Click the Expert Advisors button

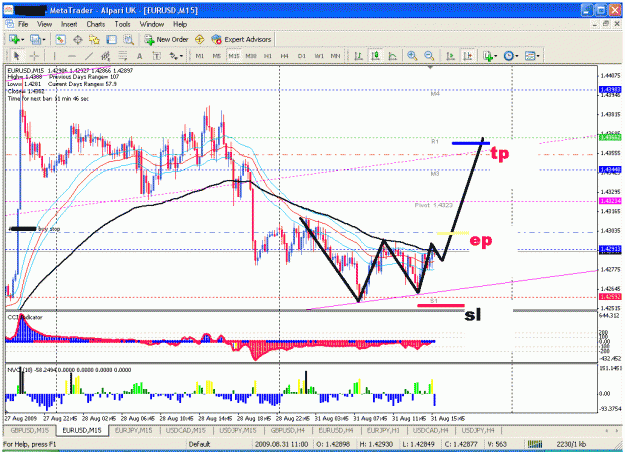[242, 39]
